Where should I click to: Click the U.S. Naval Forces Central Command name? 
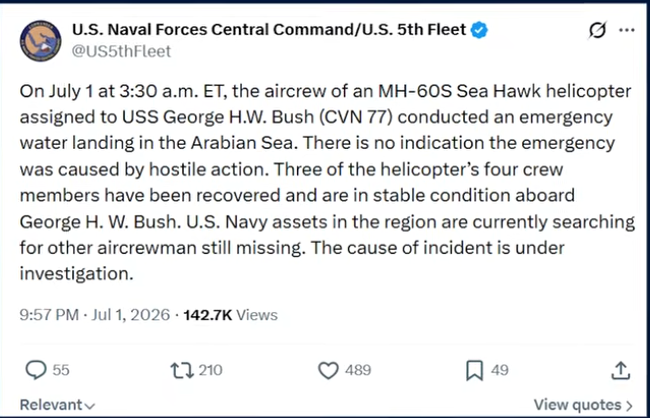269,30
